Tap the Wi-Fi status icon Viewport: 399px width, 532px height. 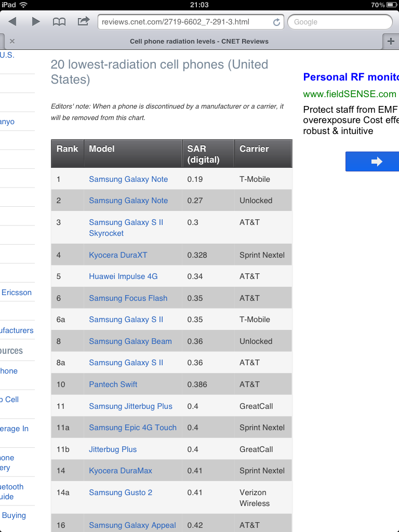tap(23, 5)
